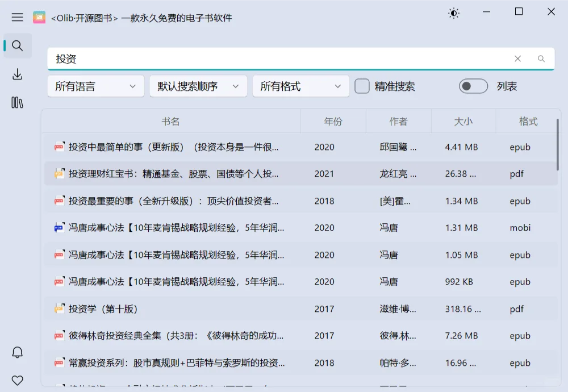Screen dimensions: 568x392
Task: Toggle the light/dark theme icon
Action: click(x=453, y=14)
